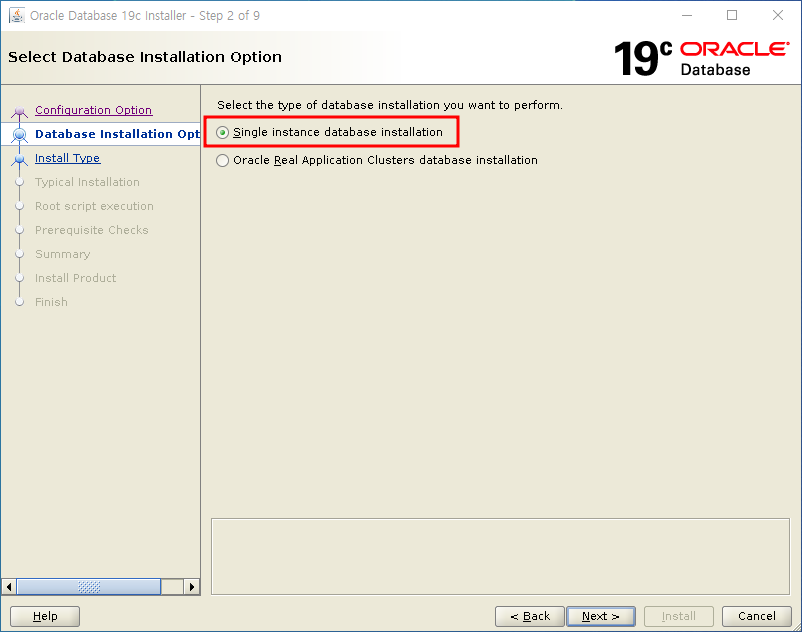This screenshot has height=632, width=802.
Task: Open the Configuration Option step link
Action: tap(94, 110)
